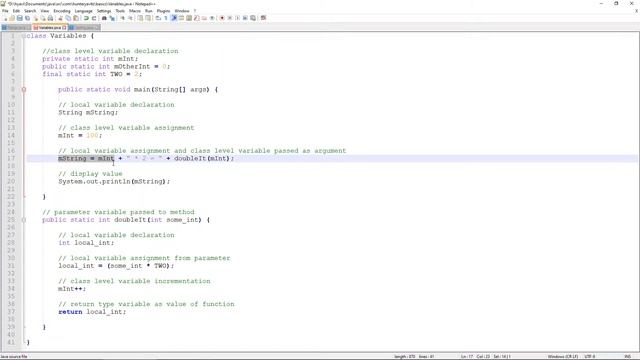The height and width of the screenshot is (360, 640).
Task: Save the current file via toolbar
Action: click(x=19, y=18)
